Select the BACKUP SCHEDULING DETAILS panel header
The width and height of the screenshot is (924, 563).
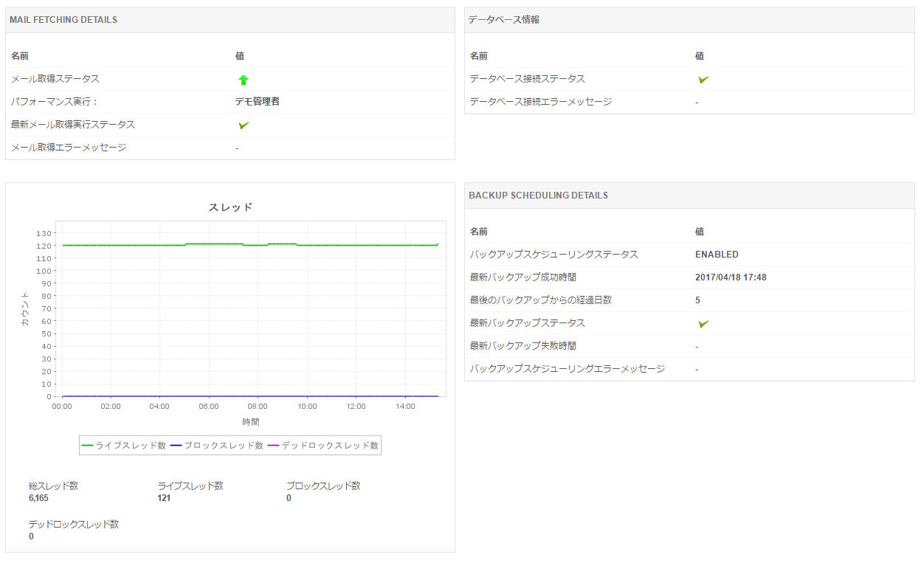(539, 196)
